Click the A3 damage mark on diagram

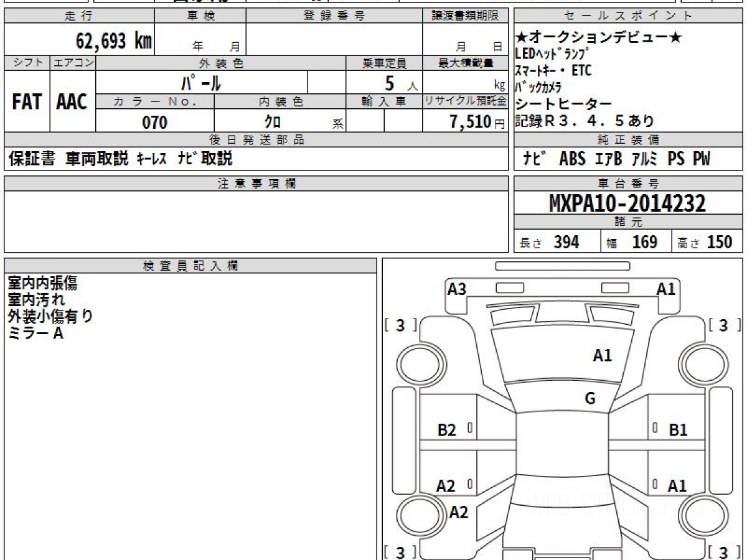tap(458, 289)
